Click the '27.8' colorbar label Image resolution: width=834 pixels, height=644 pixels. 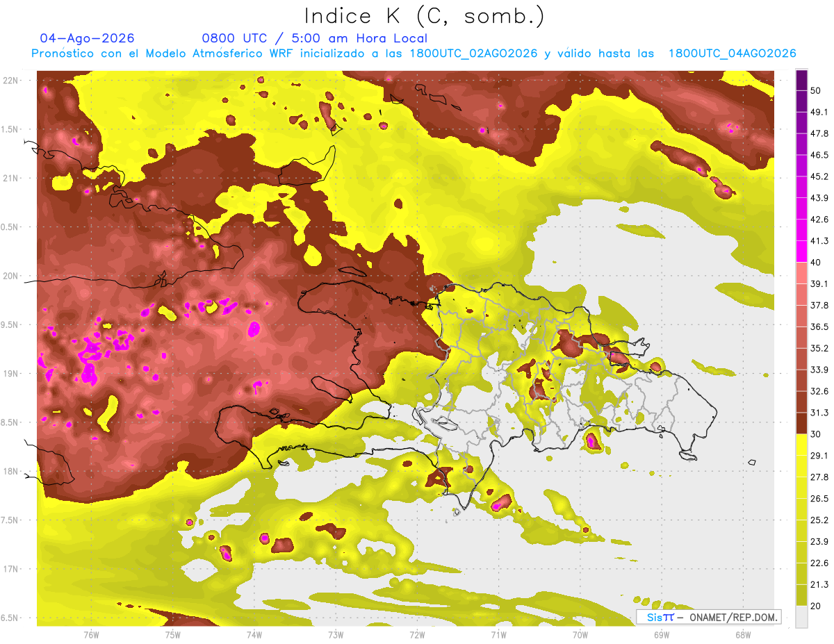[x=819, y=477]
